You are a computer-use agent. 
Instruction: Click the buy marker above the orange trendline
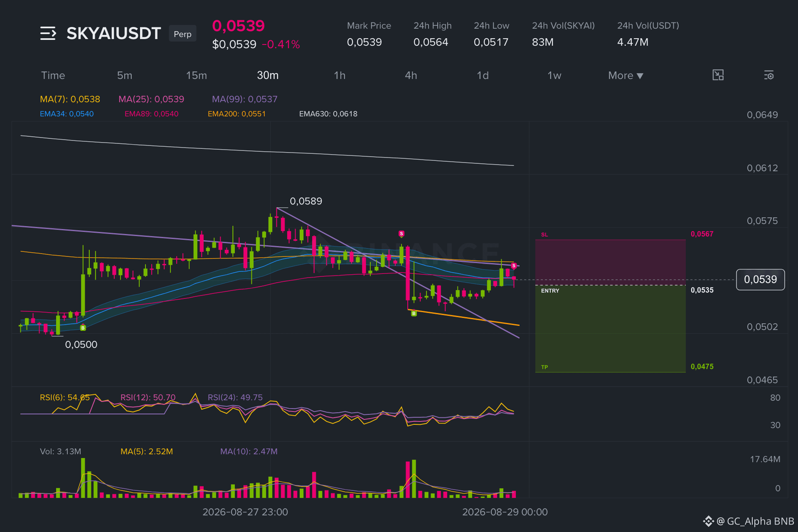[x=414, y=313]
